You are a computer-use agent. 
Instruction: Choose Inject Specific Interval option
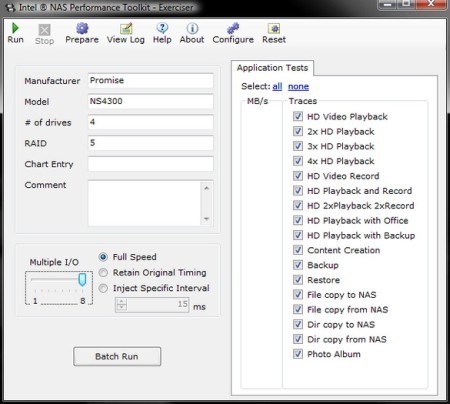click(x=103, y=288)
